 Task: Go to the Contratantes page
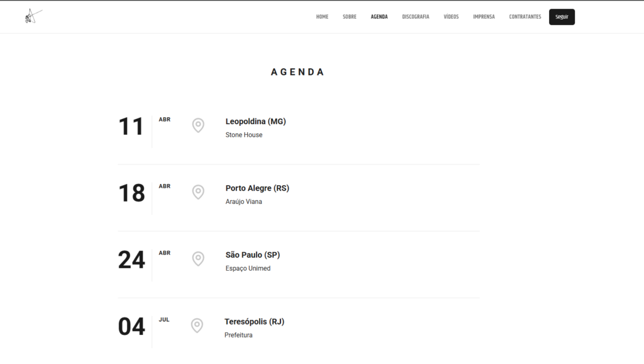[x=525, y=17]
